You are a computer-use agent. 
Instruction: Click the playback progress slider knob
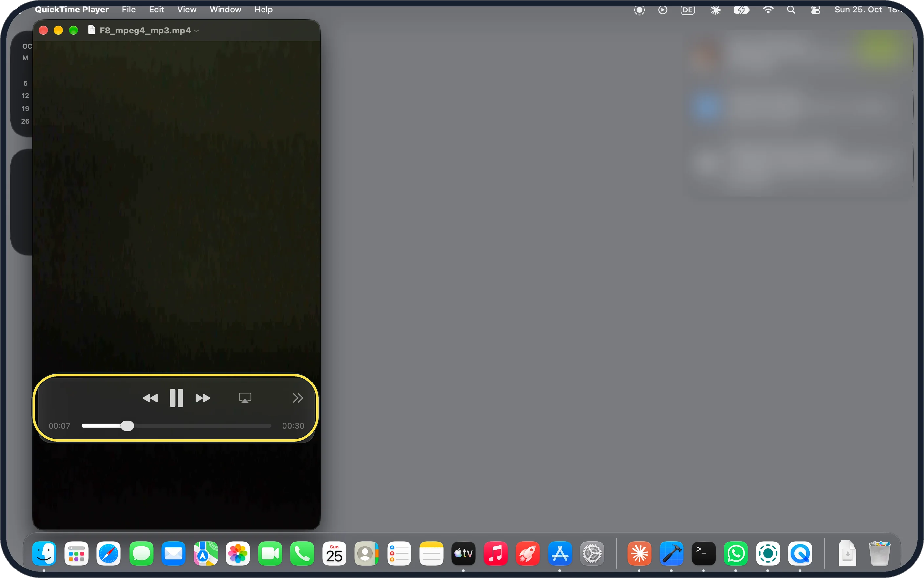(127, 426)
